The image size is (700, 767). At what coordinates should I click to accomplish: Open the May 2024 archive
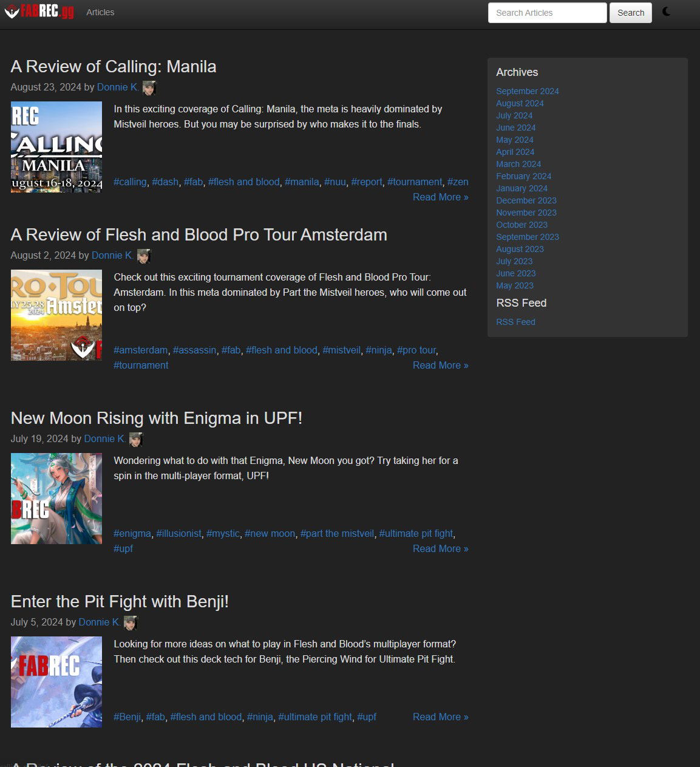tap(515, 140)
